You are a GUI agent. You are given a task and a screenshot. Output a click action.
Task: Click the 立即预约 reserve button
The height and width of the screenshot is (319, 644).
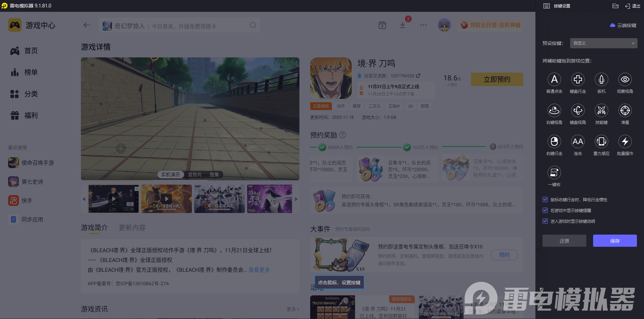pyautogui.click(x=497, y=79)
